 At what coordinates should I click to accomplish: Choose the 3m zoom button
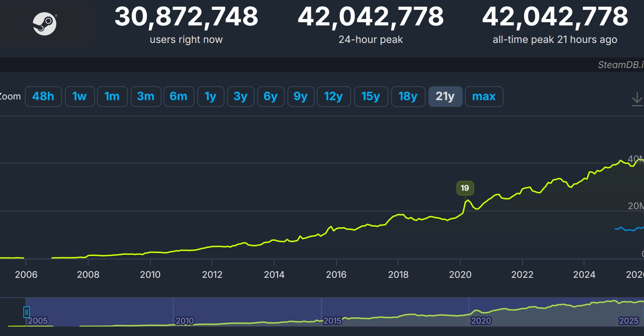tap(146, 96)
